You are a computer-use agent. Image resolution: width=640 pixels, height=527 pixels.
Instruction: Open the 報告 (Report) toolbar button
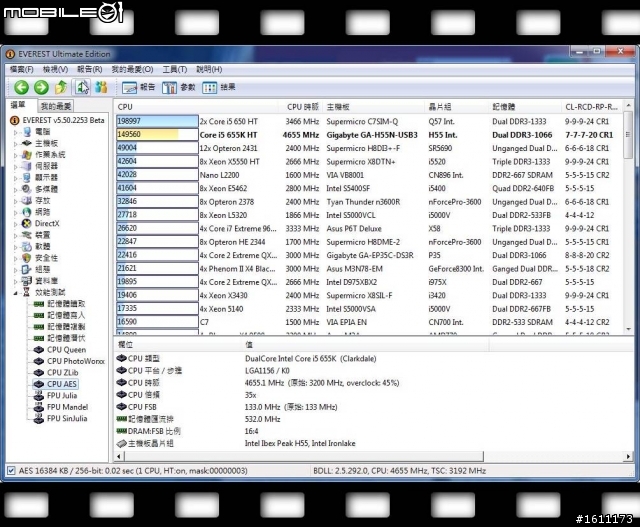pos(138,87)
